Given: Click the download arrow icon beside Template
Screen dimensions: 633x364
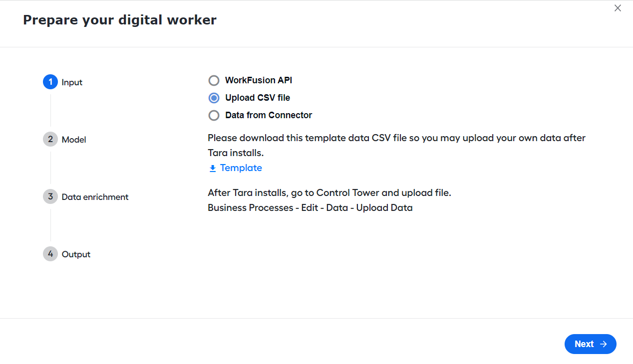Looking at the screenshot, I should (213, 169).
